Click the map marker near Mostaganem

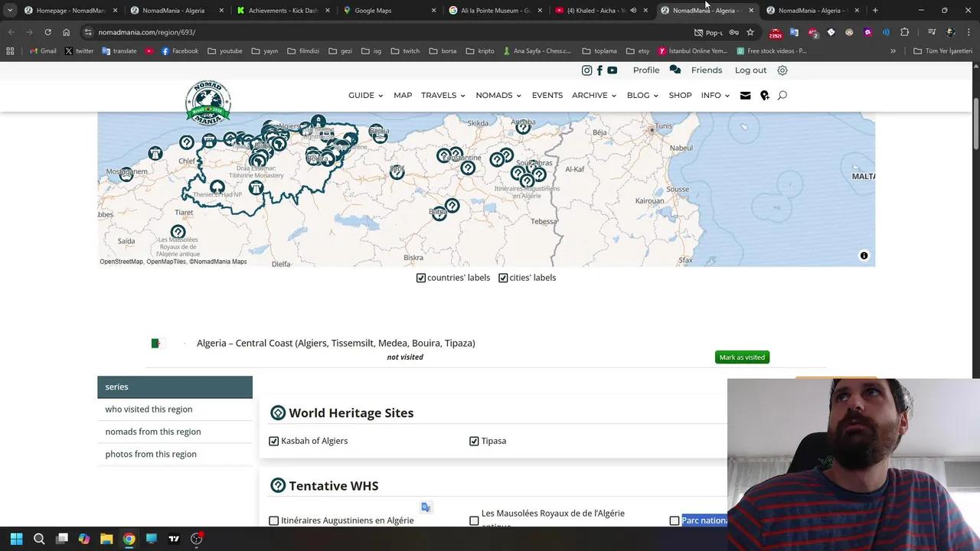pyautogui.click(x=126, y=175)
